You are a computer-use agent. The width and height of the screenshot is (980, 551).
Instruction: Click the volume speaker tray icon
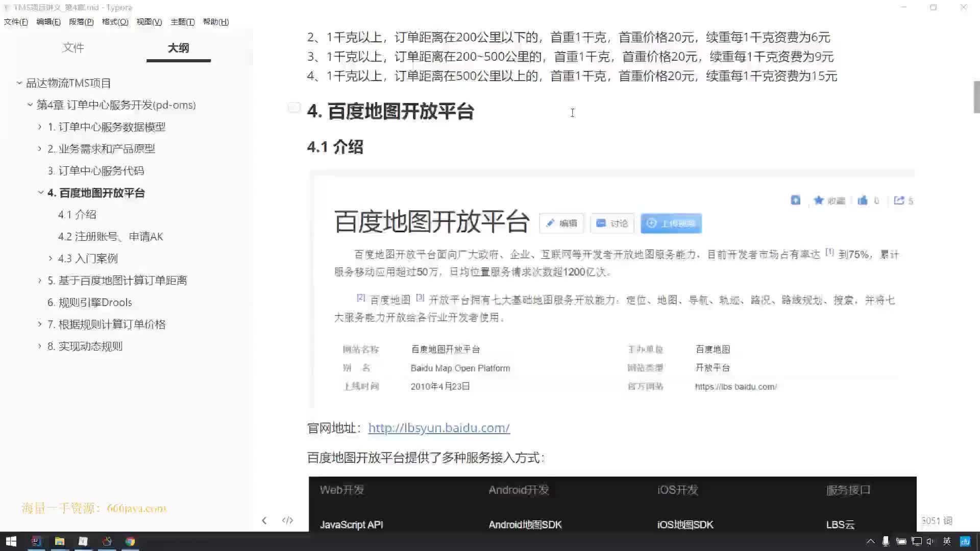click(x=930, y=541)
